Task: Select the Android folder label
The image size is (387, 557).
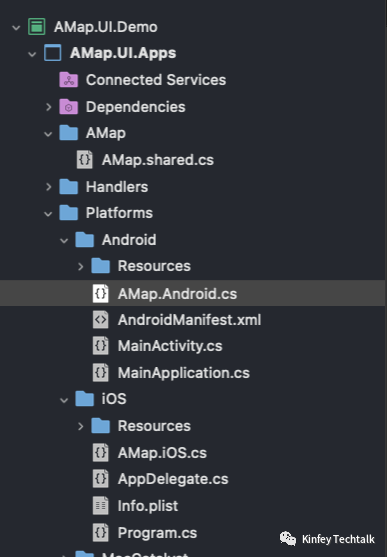Action: click(129, 240)
